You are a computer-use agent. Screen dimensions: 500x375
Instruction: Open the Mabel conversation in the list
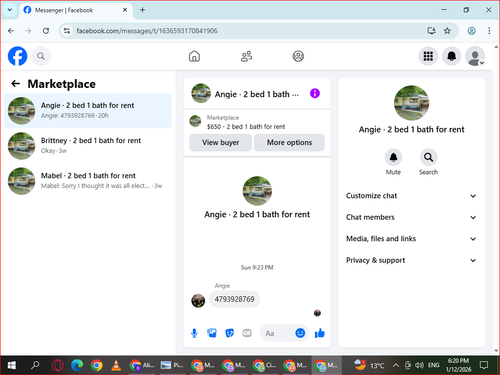[x=88, y=181]
